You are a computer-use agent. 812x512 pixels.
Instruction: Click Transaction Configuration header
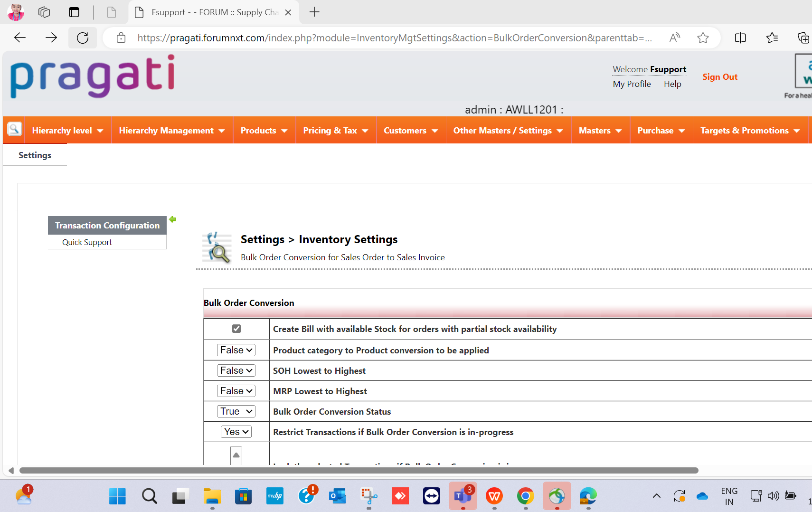click(x=107, y=226)
